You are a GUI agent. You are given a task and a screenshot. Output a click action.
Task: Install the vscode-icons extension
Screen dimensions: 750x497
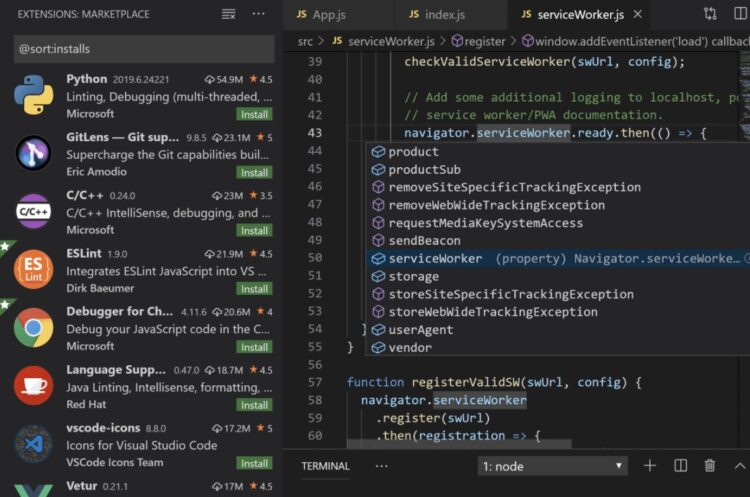(x=254, y=463)
